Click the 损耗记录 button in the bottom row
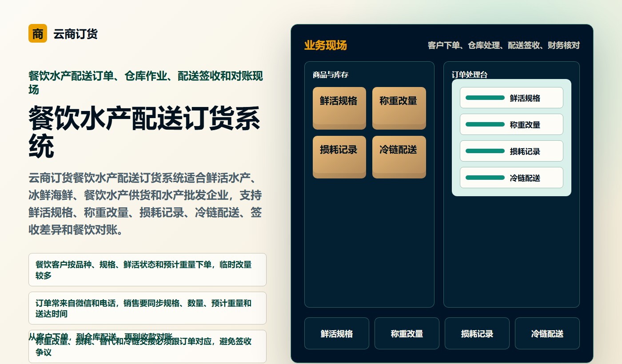622x364 pixels. (477, 333)
